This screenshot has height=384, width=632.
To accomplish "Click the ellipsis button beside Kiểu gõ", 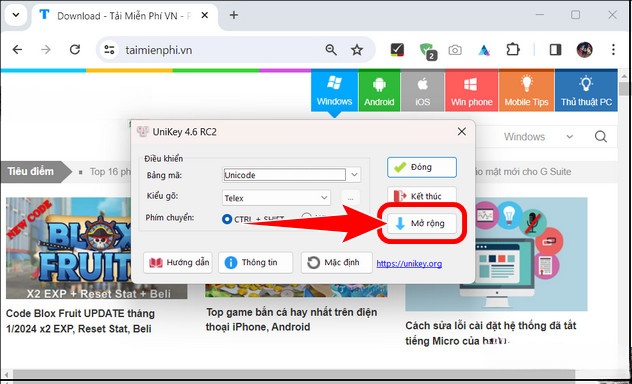I will pyautogui.click(x=350, y=198).
